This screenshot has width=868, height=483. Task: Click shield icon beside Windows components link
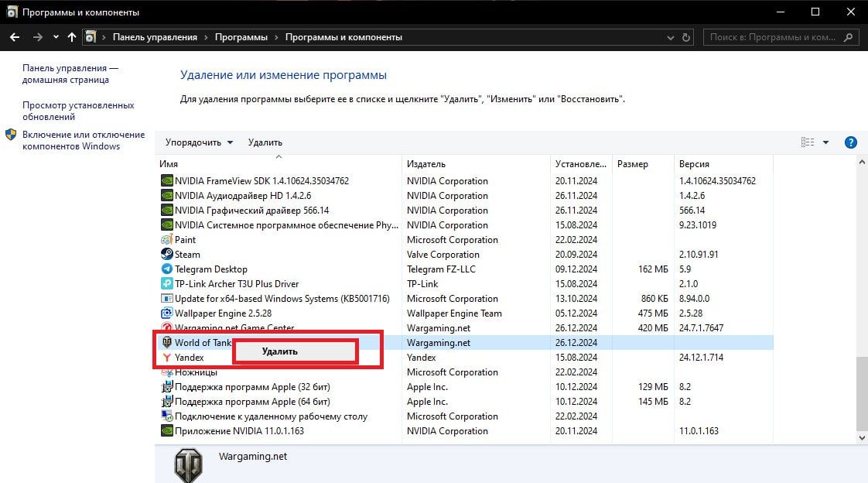(x=11, y=135)
